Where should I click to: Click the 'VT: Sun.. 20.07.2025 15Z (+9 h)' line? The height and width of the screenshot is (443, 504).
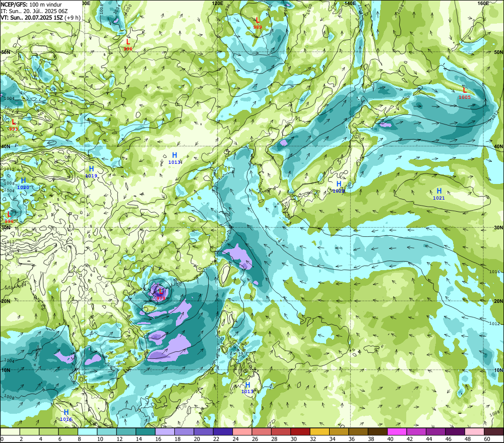pyautogui.click(x=40, y=17)
